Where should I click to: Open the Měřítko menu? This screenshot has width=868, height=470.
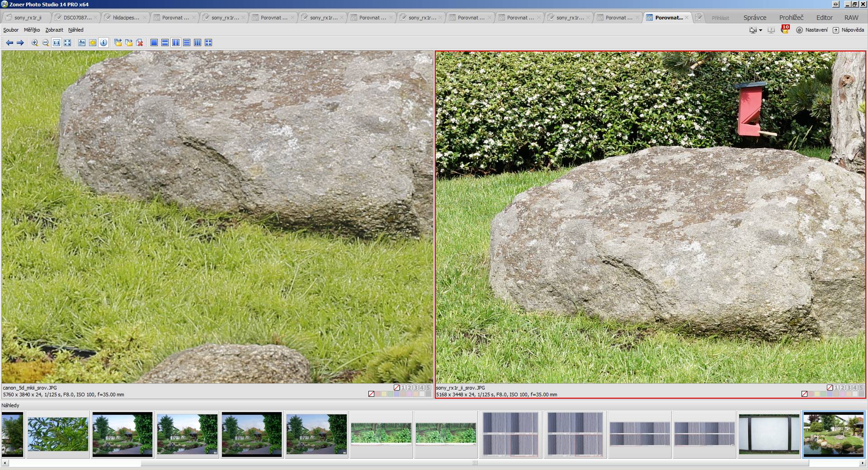[32, 30]
